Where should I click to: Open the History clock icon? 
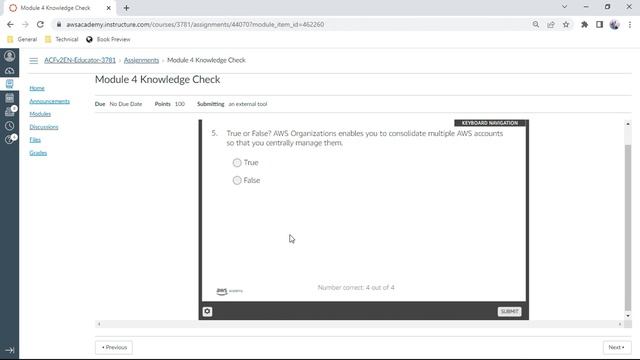click(9, 126)
